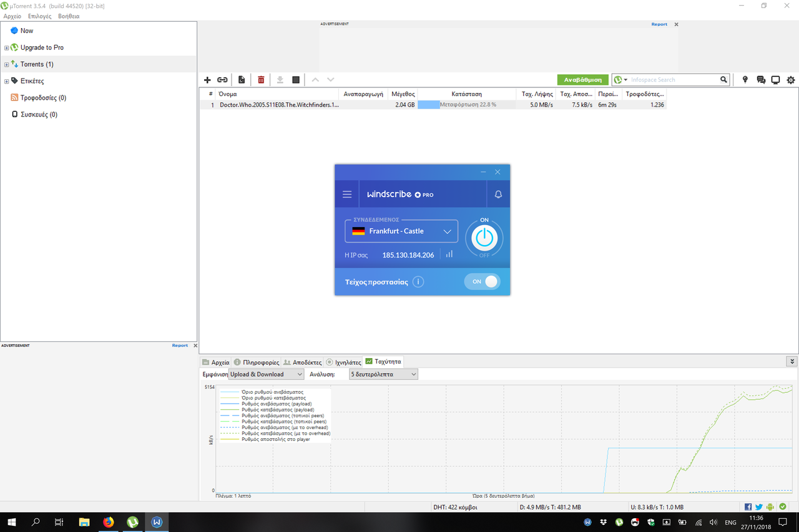Open the Επιλογές menu
Screen dimensions: 799x532
(40, 16)
